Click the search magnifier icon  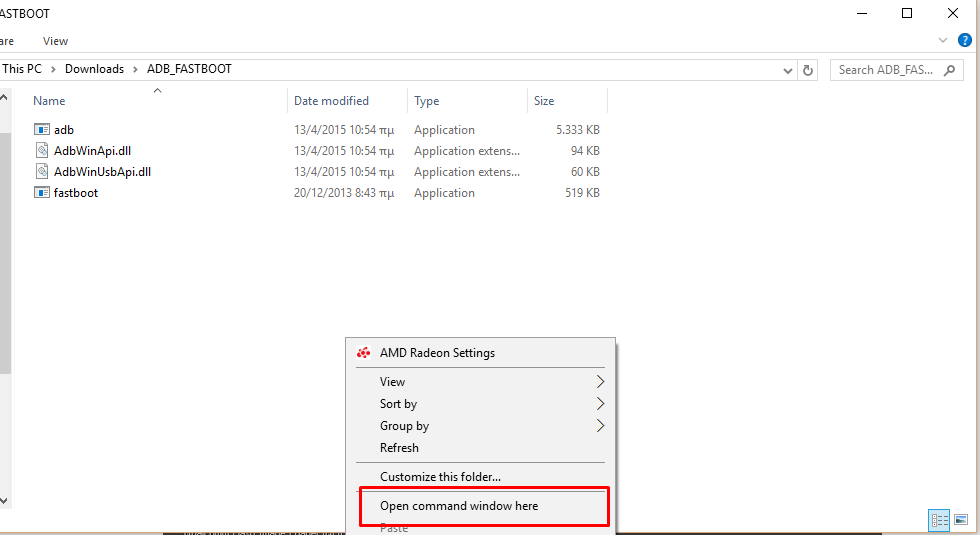pos(949,70)
